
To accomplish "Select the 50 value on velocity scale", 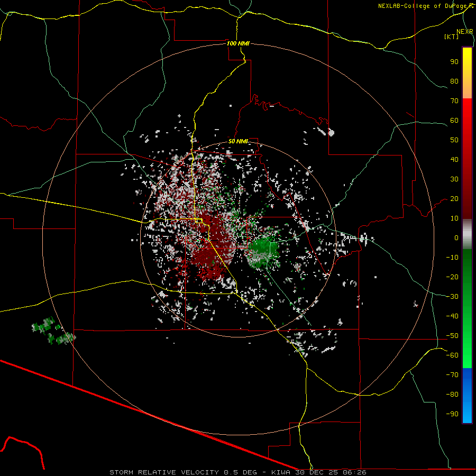I will click(x=454, y=140).
